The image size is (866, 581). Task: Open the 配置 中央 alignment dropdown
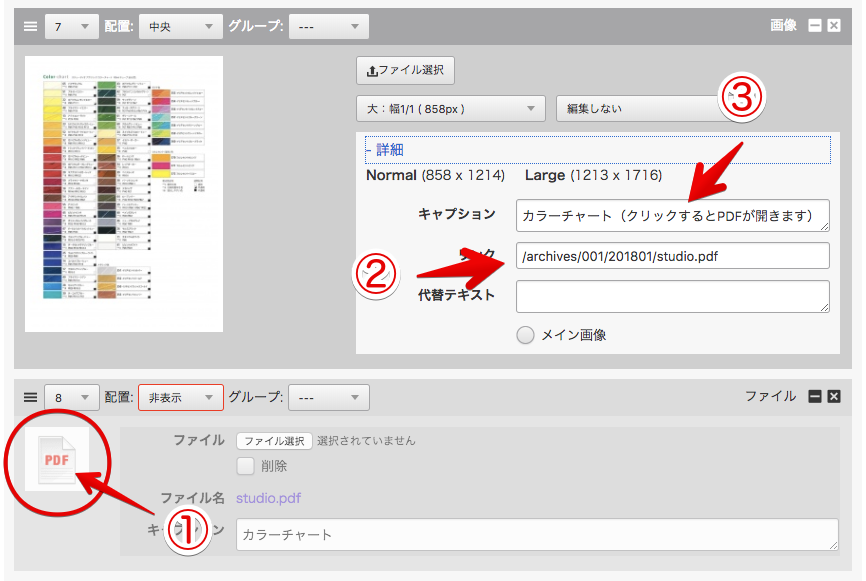tap(180, 27)
